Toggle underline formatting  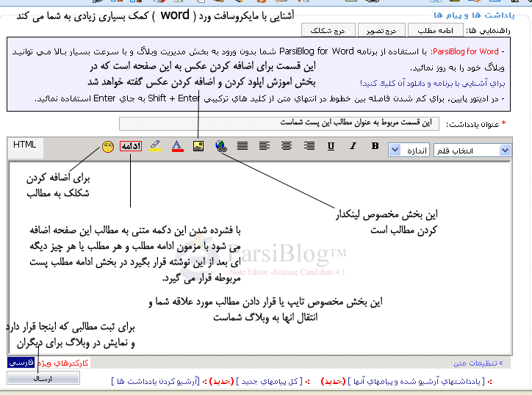pos(331,146)
